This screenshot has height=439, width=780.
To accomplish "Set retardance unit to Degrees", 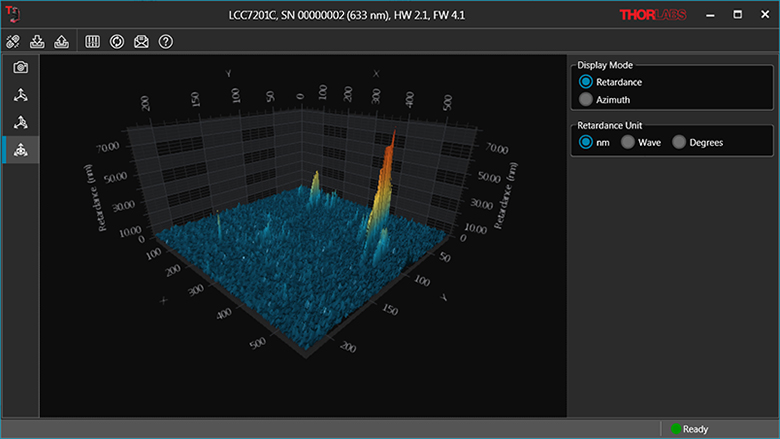I will [x=680, y=142].
